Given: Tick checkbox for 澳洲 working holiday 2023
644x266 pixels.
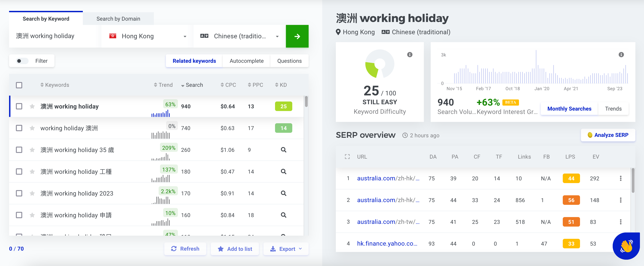Looking at the screenshot, I should point(19,193).
